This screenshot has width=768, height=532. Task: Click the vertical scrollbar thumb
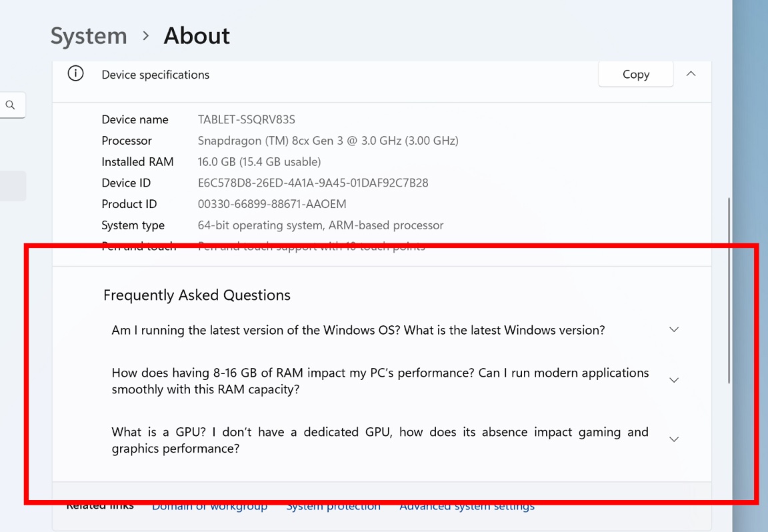(729, 291)
